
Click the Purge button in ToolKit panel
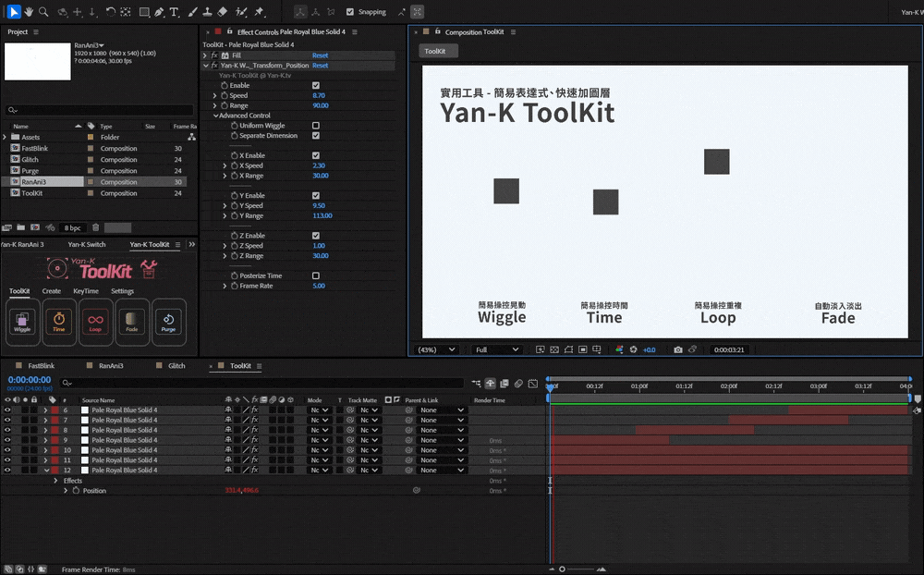click(168, 322)
